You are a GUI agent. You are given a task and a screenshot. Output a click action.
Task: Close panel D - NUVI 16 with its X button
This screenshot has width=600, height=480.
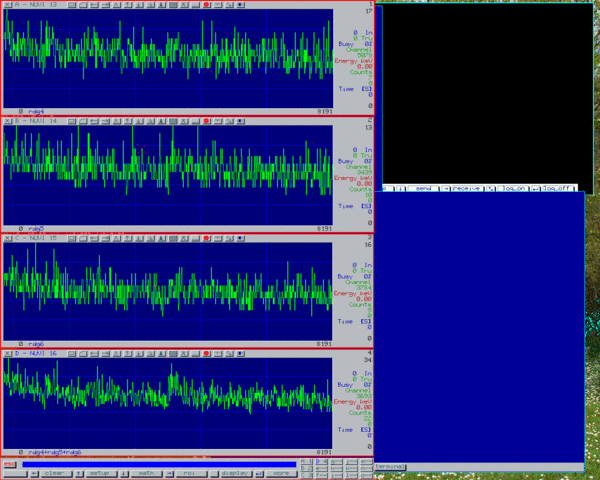8,353
